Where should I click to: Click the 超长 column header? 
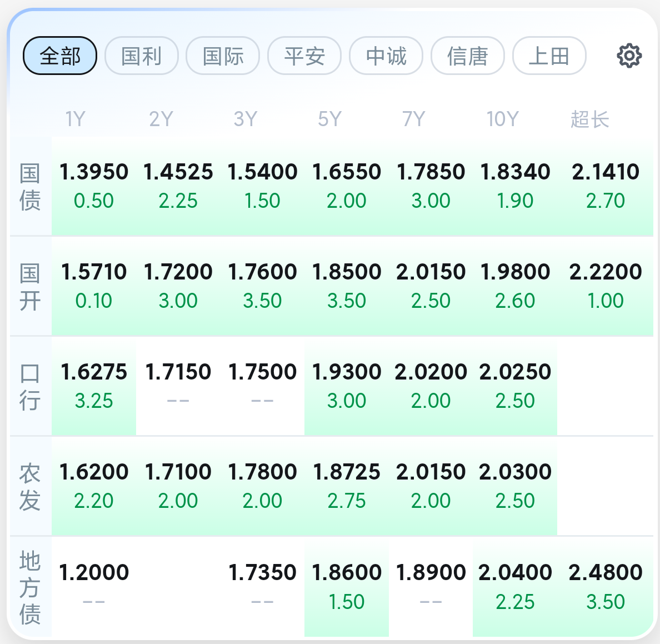(589, 119)
